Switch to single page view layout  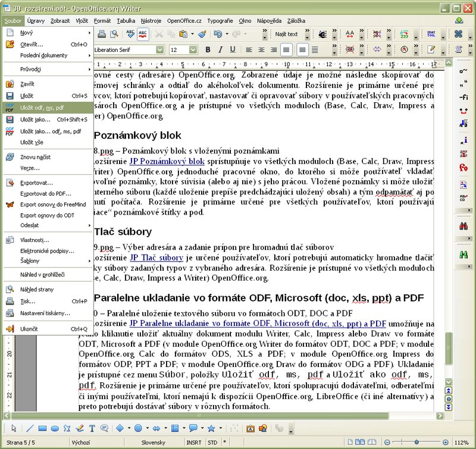(350, 442)
